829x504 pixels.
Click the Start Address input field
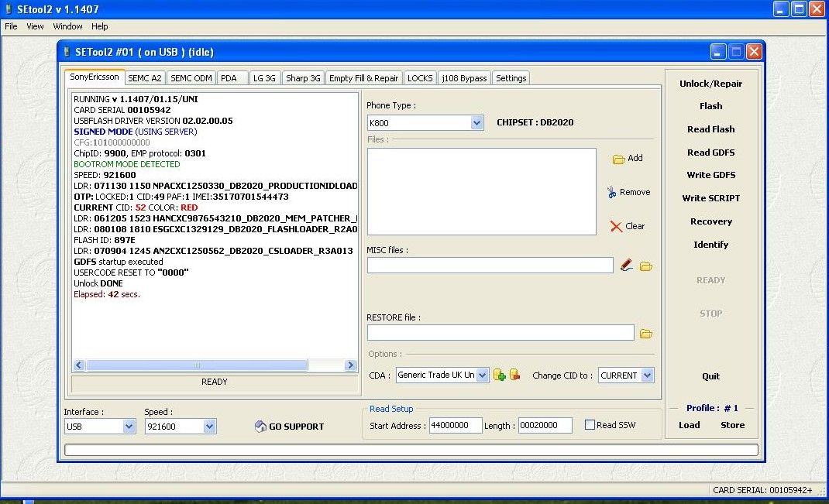pos(456,425)
